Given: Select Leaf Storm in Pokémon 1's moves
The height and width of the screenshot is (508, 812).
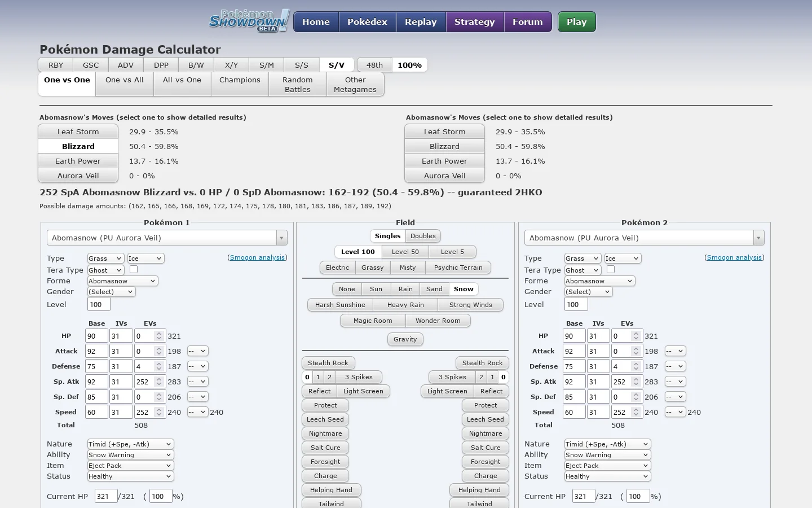Looking at the screenshot, I should point(78,132).
